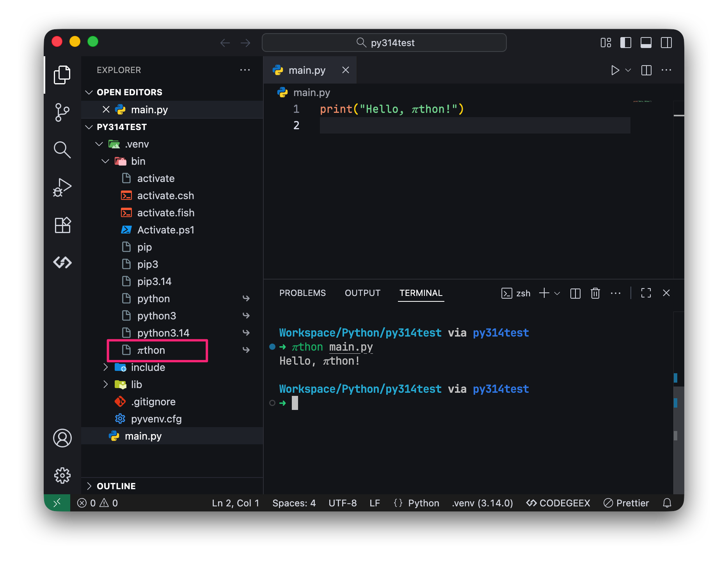The image size is (728, 570).
Task: Open Run and Debug view
Action: coord(62,187)
